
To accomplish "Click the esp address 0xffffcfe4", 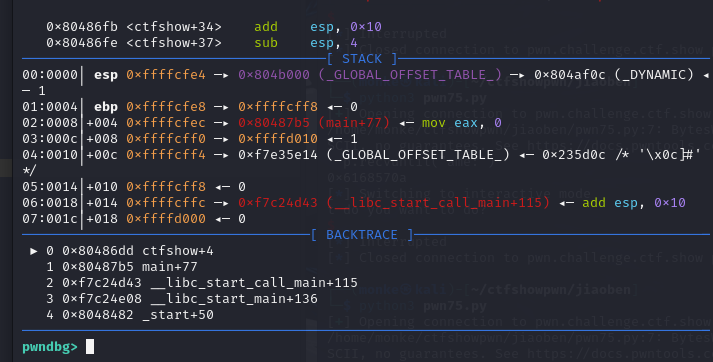I will [x=166, y=75].
